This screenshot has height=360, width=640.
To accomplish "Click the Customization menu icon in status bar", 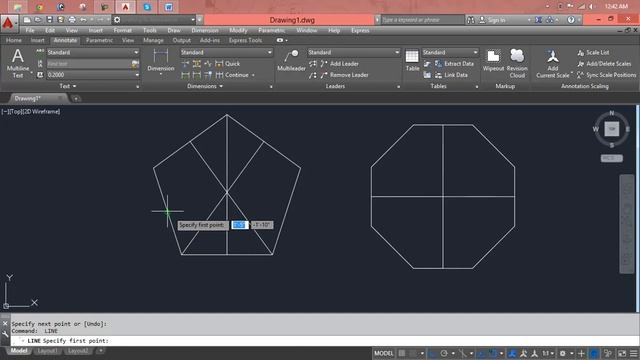I will click(x=633, y=353).
